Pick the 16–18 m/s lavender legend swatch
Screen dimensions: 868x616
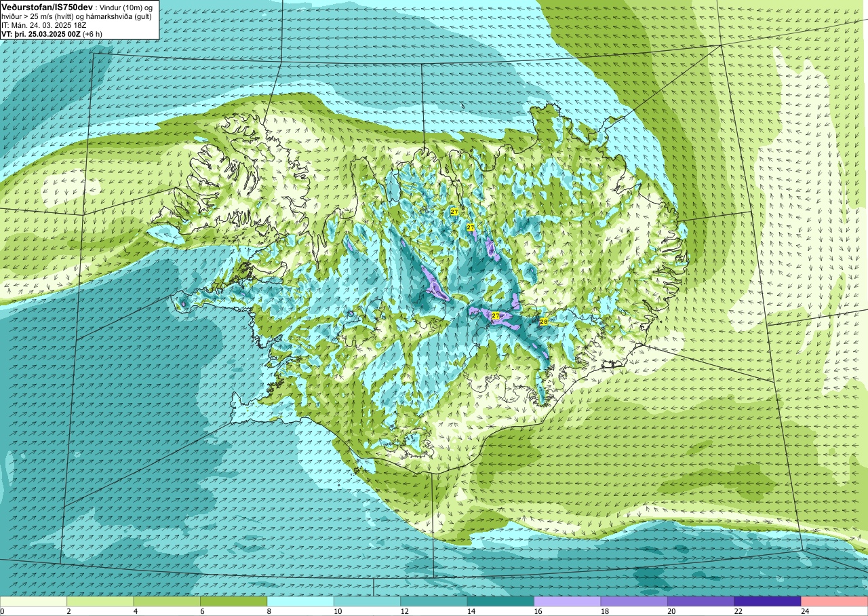pos(568,602)
